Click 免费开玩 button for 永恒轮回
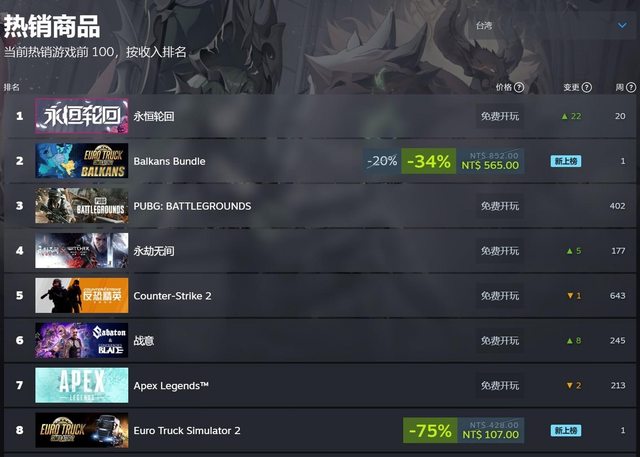 point(500,116)
